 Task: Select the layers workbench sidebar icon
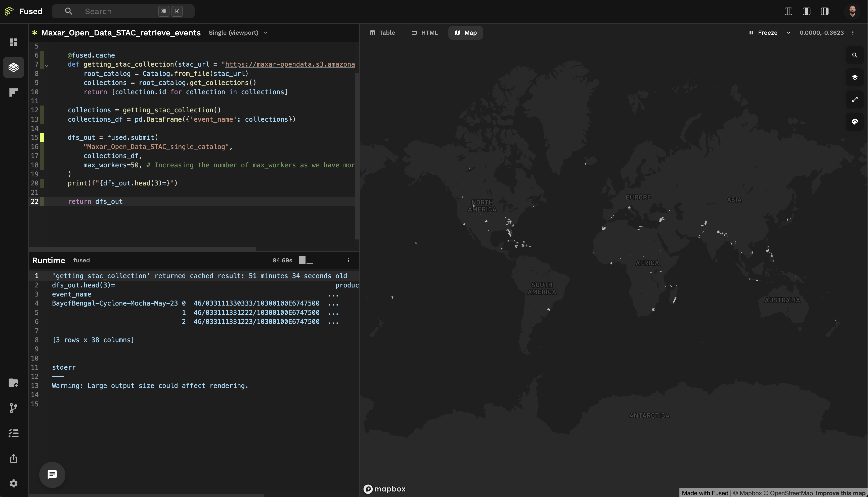(x=13, y=67)
